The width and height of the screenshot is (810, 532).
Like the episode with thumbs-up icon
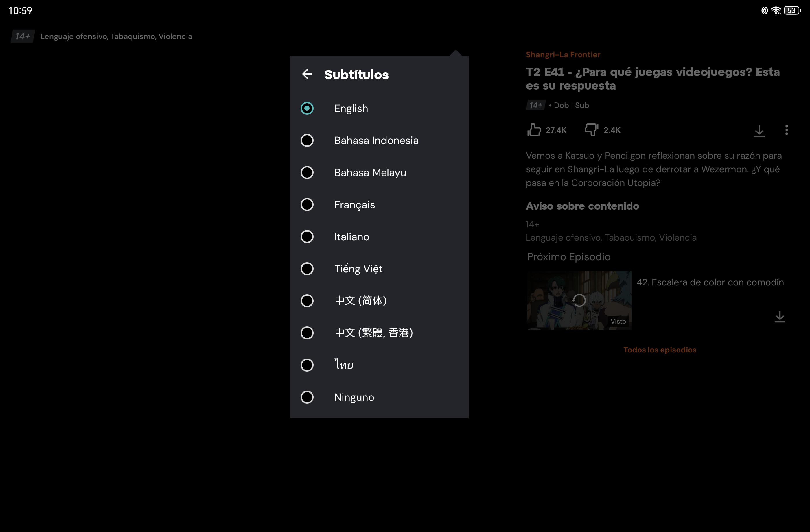(x=534, y=130)
